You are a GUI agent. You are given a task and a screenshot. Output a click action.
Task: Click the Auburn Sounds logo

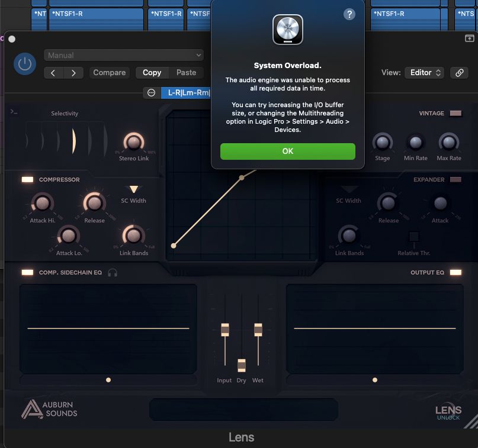(x=49, y=409)
